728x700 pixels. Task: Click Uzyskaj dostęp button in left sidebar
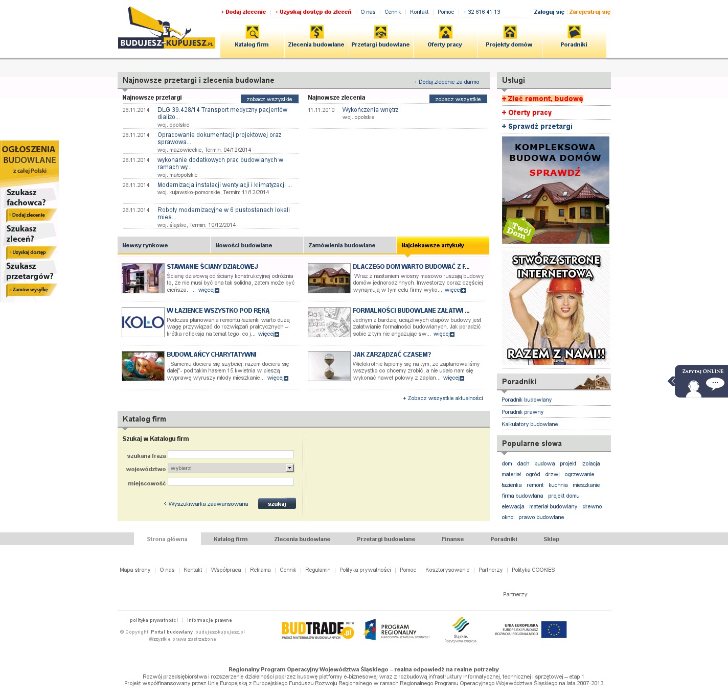(31, 252)
